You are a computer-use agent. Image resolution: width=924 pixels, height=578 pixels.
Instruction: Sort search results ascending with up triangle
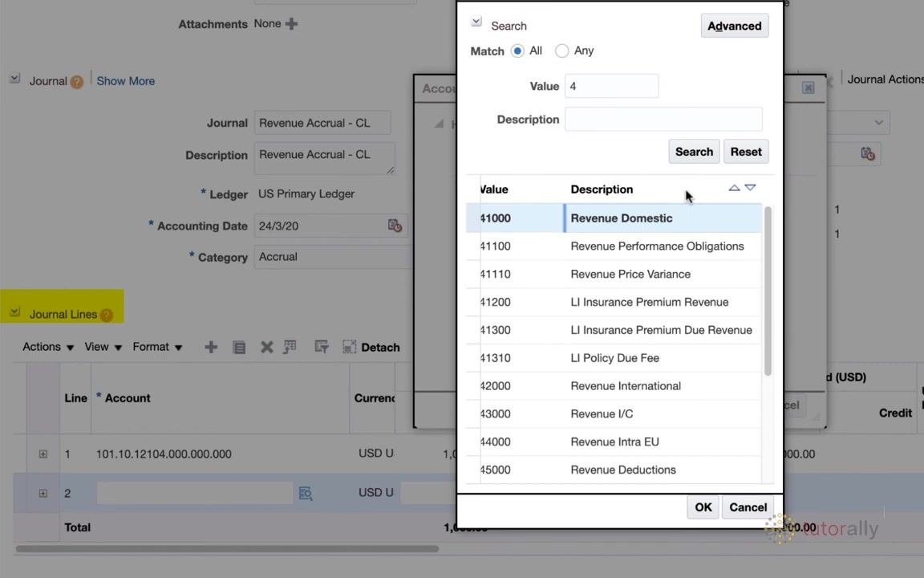[734, 188]
